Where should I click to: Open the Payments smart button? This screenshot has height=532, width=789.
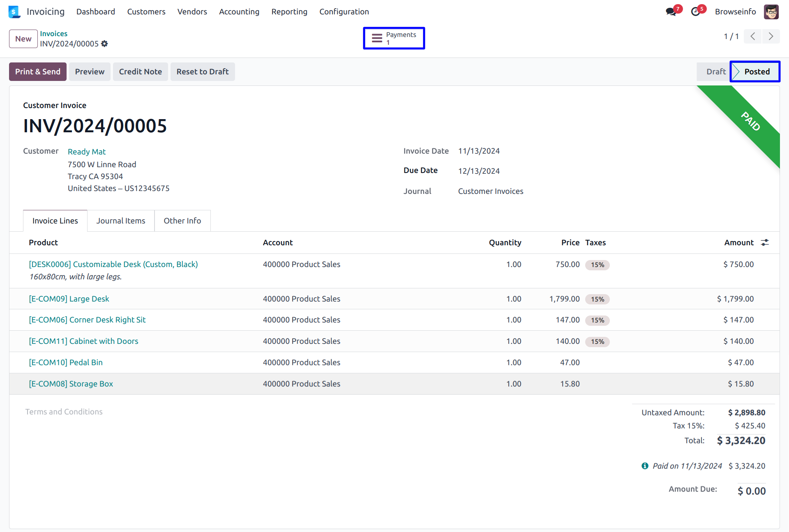(x=394, y=38)
